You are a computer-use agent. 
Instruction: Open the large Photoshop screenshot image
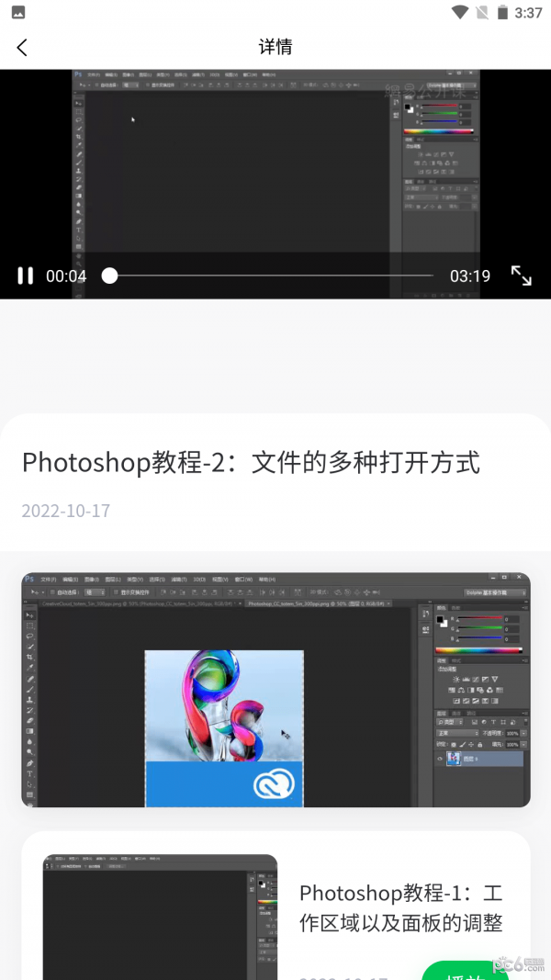(275, 690)
